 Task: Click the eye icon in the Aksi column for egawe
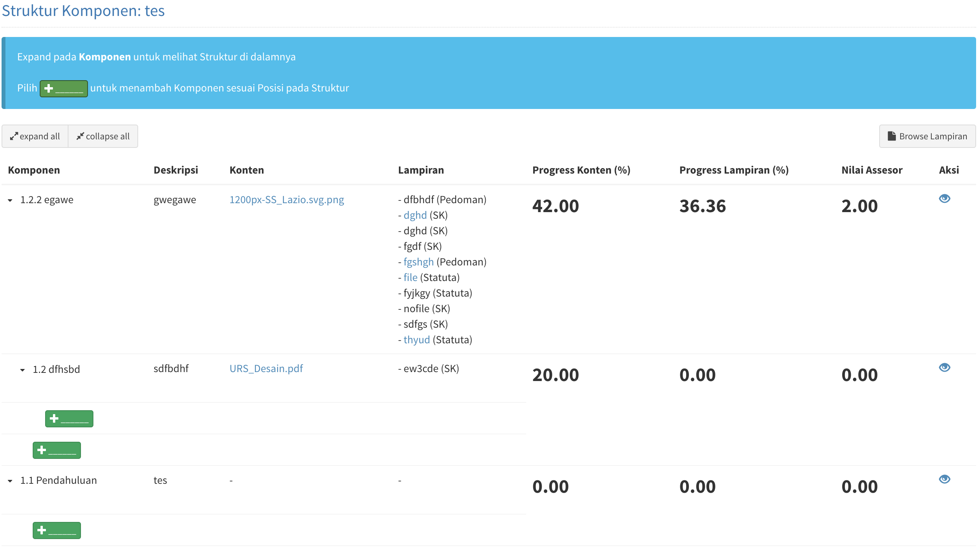click(x=945, y=198)
